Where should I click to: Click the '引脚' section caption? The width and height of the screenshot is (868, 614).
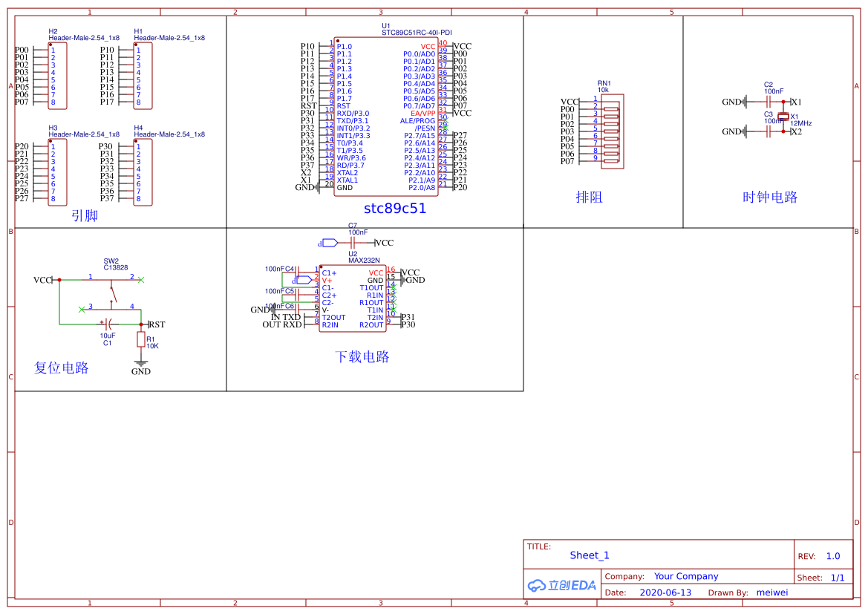(x=84, y=215)
